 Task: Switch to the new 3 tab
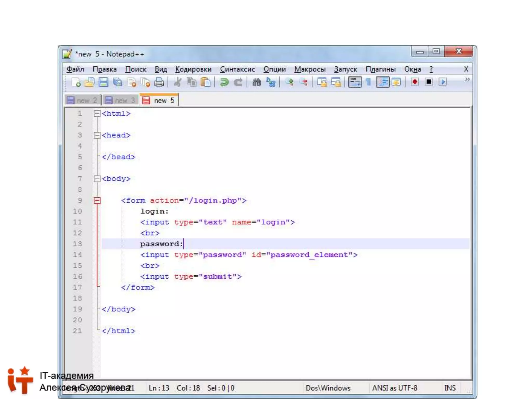coord(121,101)
